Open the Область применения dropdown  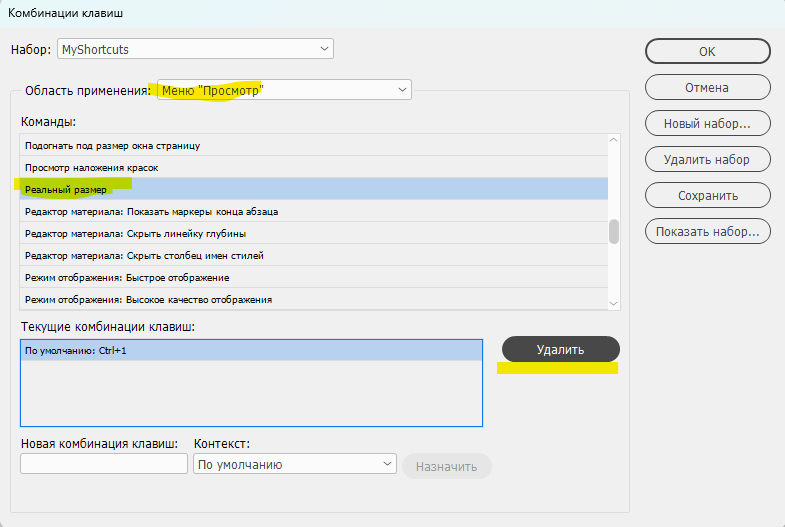[284, 90]
